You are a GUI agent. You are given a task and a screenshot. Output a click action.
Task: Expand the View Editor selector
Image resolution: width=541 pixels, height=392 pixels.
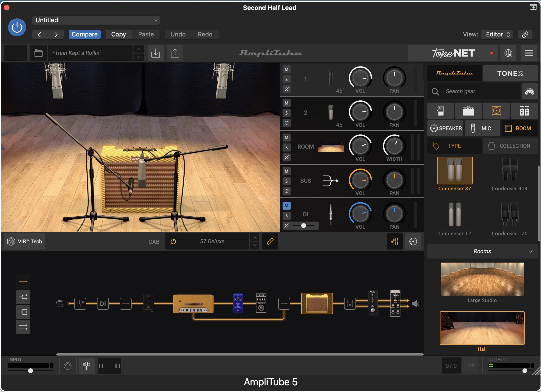click(x=497, y=34)
